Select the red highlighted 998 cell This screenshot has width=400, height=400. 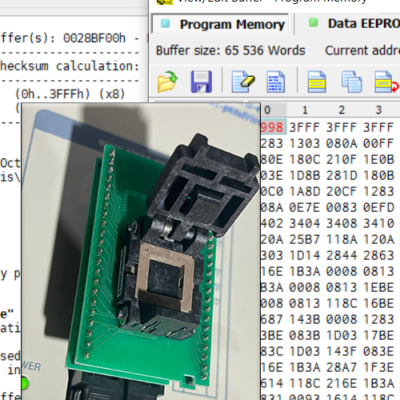pos(273,127)
